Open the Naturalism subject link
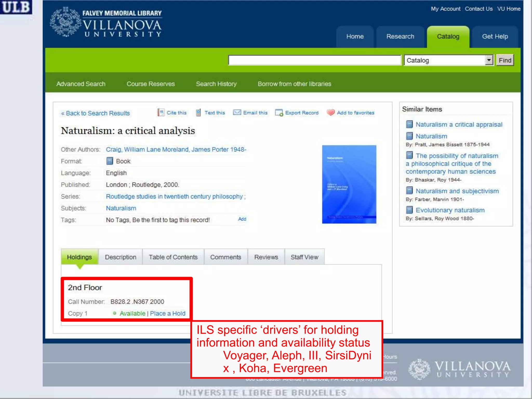 121,208
